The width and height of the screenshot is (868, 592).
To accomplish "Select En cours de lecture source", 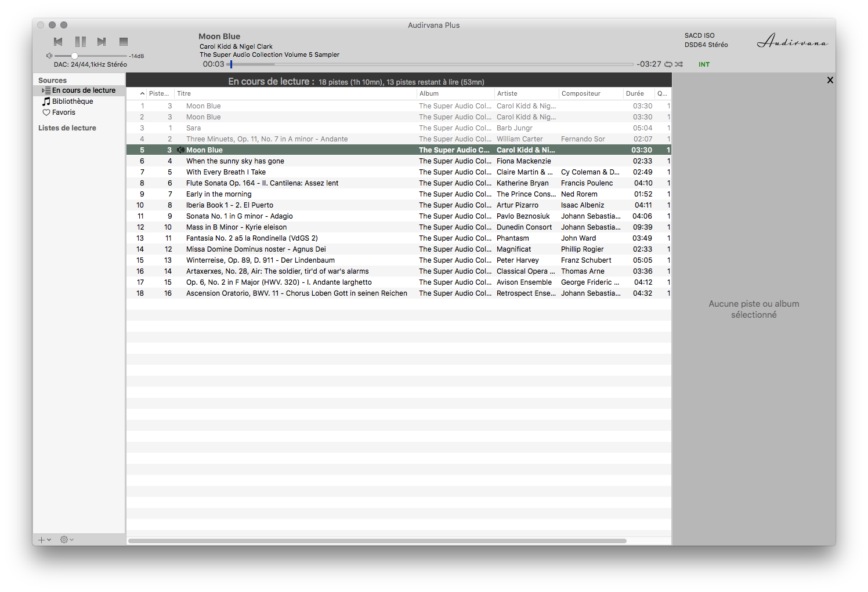I will (x=79, y=90).
